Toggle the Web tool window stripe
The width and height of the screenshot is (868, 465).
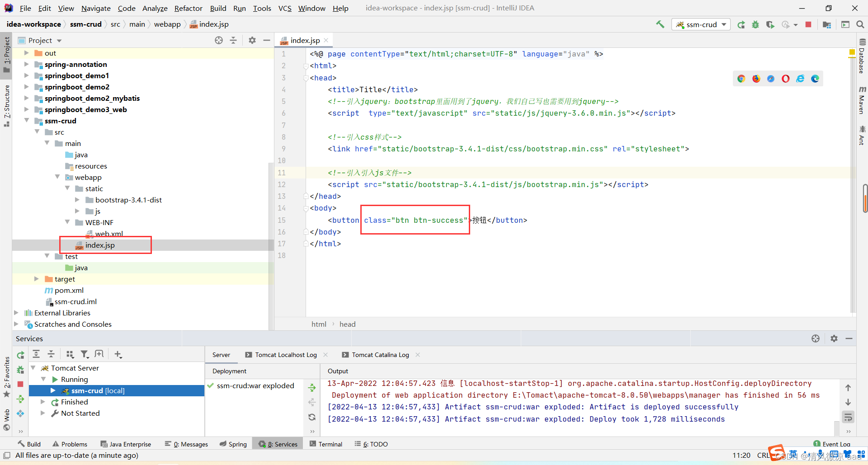coord(6,420)
